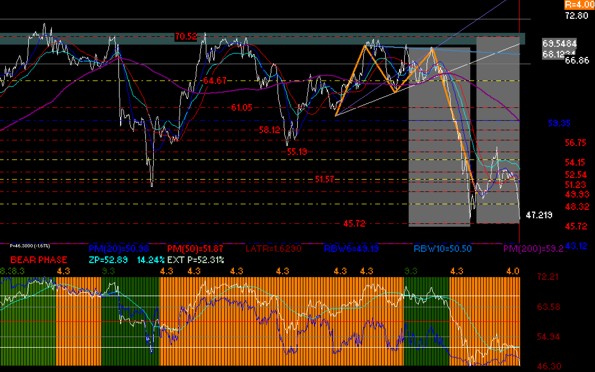Click the white 47.219 last price label
The image size is (595, 372).
(539, 215)
